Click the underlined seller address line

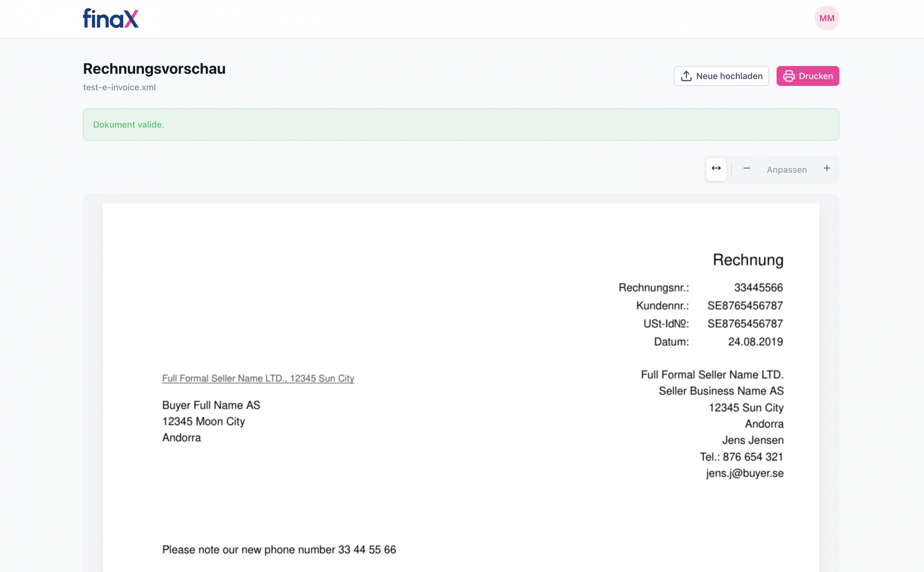[x=258, y=378]
